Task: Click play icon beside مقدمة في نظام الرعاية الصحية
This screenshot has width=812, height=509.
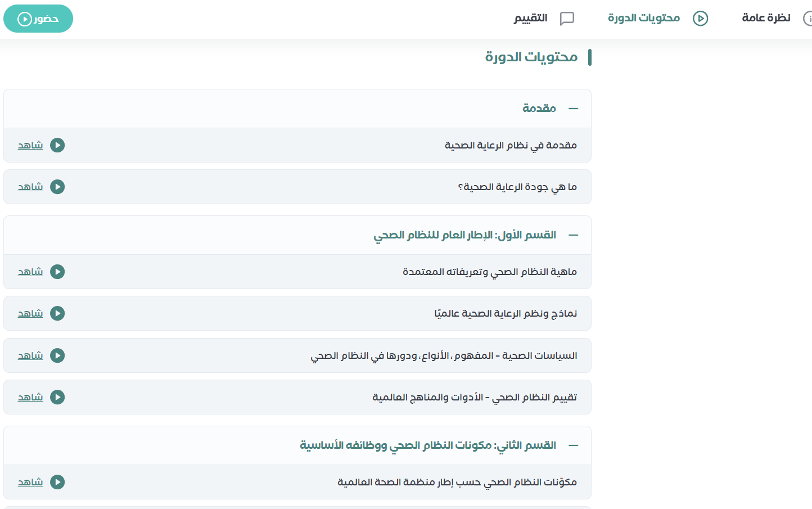Action: 57,145
